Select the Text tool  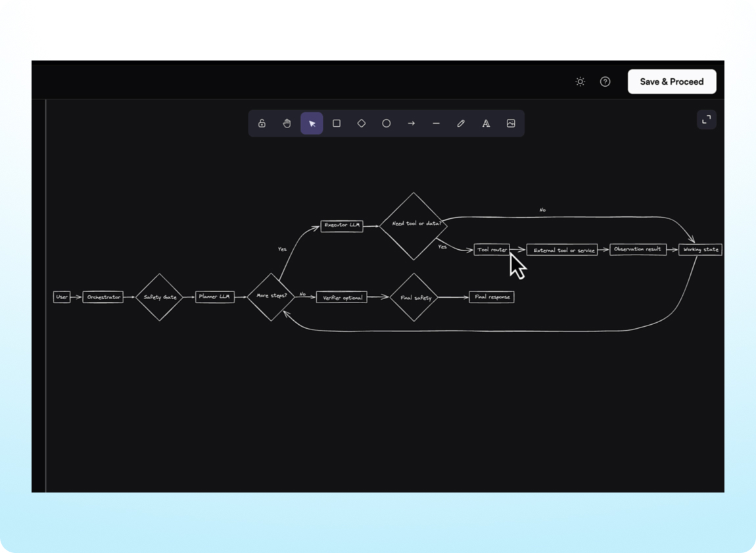486,124
